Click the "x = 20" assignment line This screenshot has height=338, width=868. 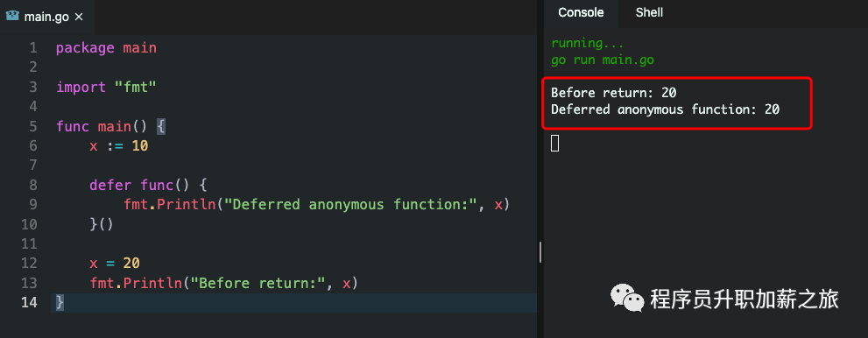pos(115,264)
